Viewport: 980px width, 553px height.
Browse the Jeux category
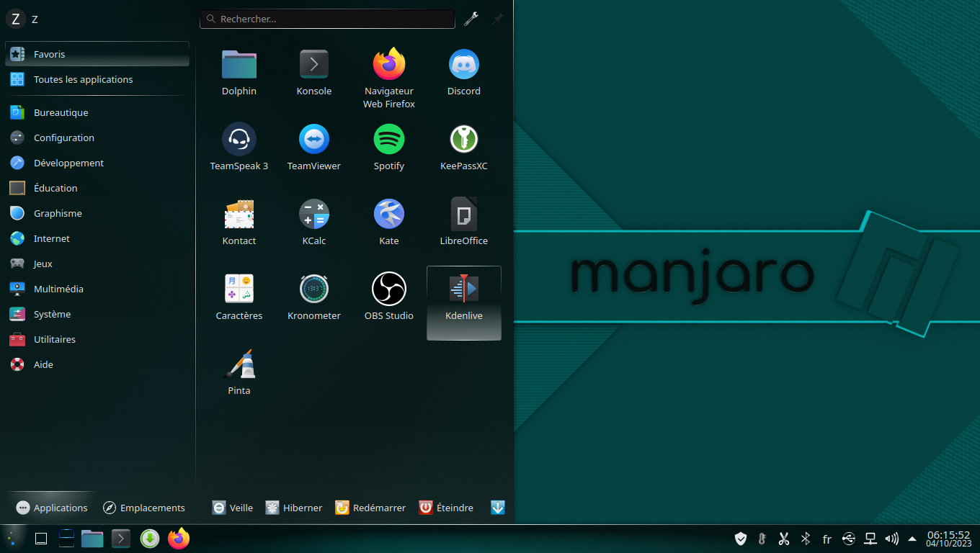(97, 264)
